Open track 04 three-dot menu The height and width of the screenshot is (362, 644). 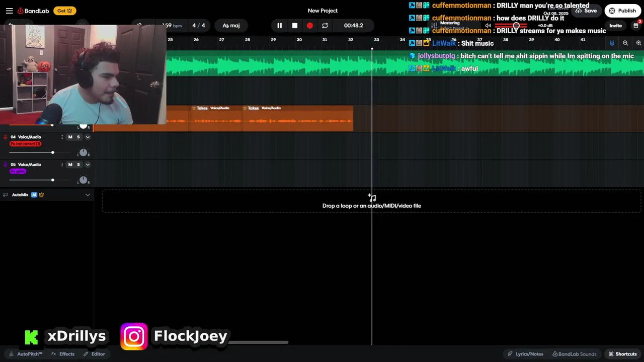[x=62, y=137]
